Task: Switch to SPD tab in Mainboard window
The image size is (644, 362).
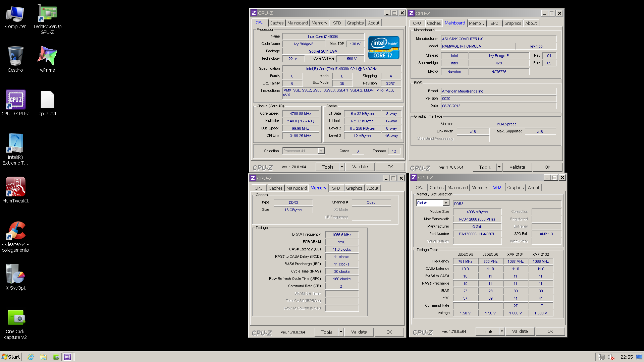Action: pos(494,23)
